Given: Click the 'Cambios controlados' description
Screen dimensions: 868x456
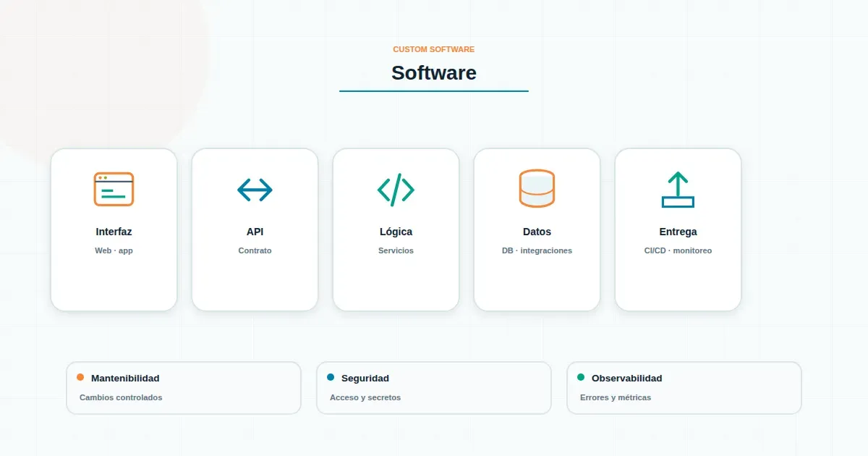Looking at the screenshot, I should pyautogui.click(x=121, y=397).
